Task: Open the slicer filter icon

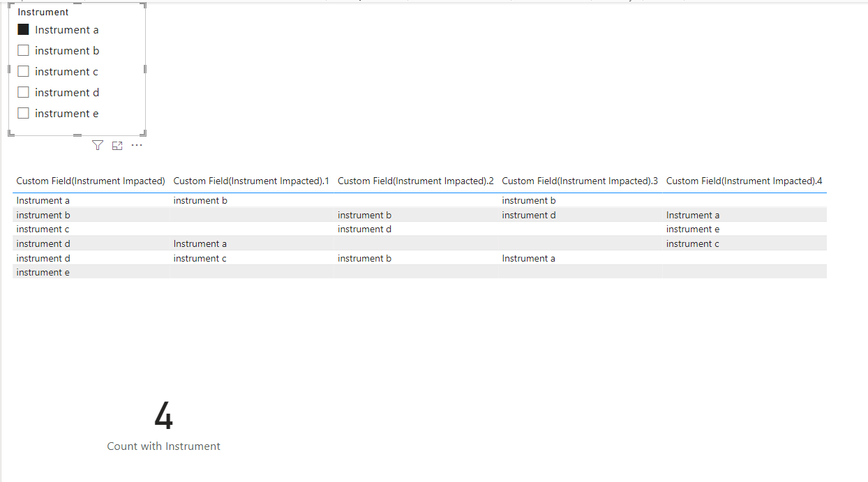Action: point(98,145)
